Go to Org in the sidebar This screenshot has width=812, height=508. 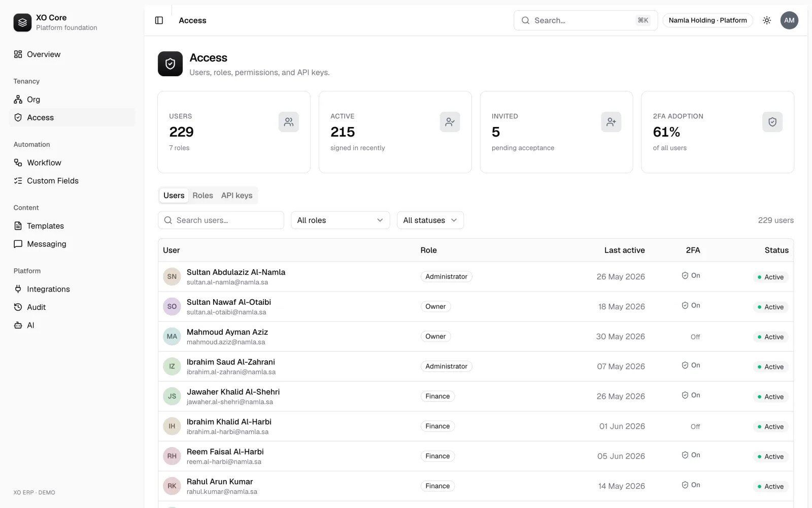pyautogui.click(x=72, y=100)
